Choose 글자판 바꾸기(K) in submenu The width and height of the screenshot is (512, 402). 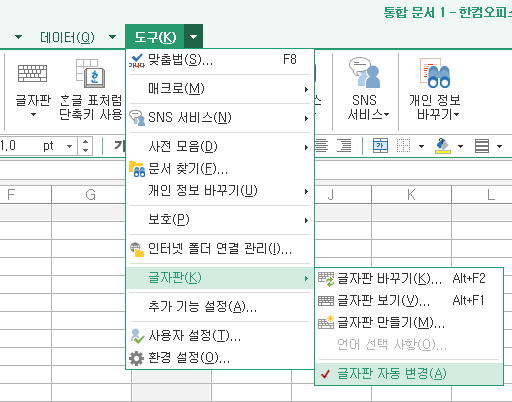pos(409,279)
